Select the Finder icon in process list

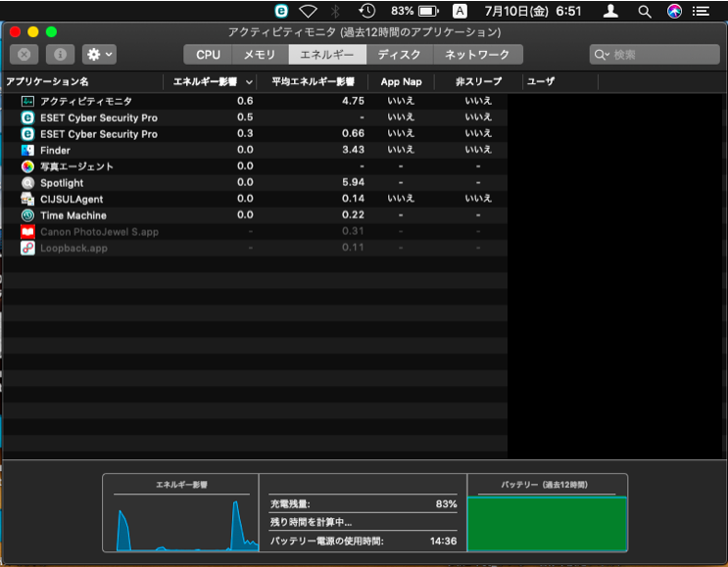(27, 150)
